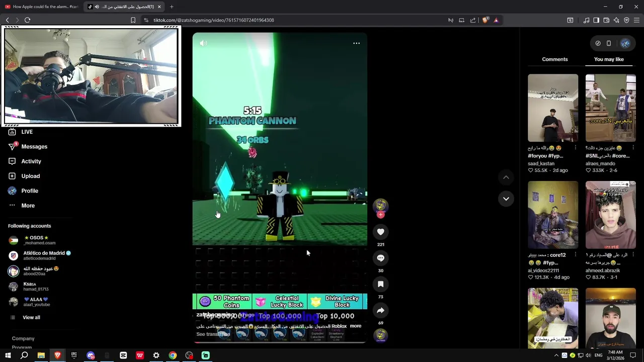The image size is (644, 362).
Task: Toggle the video sound with the speaker icon
Action: pyautogui.click(x=203, y=43)
